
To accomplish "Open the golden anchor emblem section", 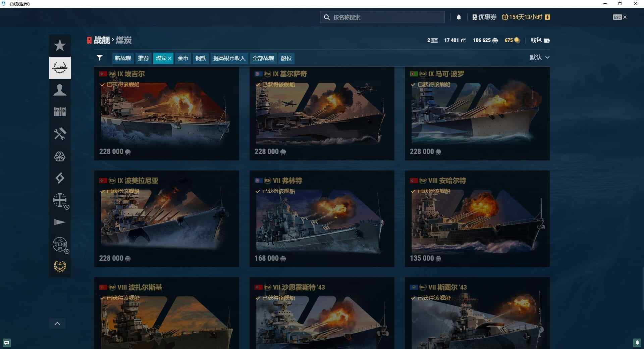I will point(60,266).
